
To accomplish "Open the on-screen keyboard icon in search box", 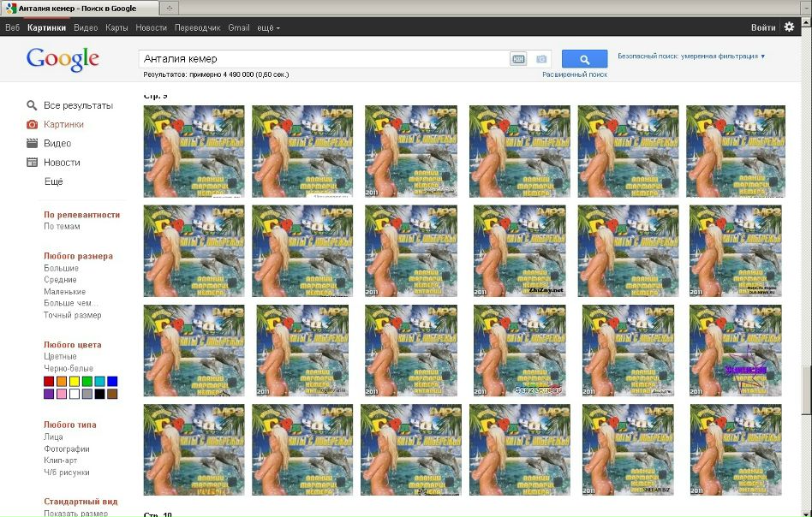I will tap(518, 59).
